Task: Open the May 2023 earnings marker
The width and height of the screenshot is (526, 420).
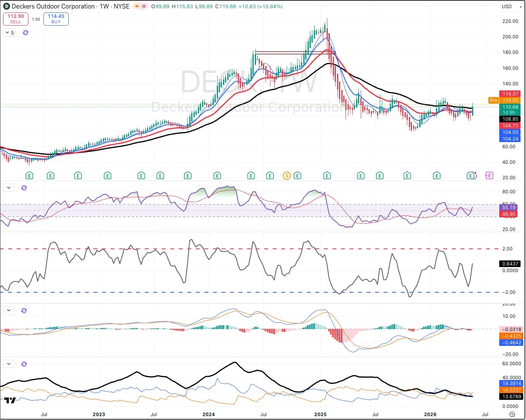Action: click(141, 176)
